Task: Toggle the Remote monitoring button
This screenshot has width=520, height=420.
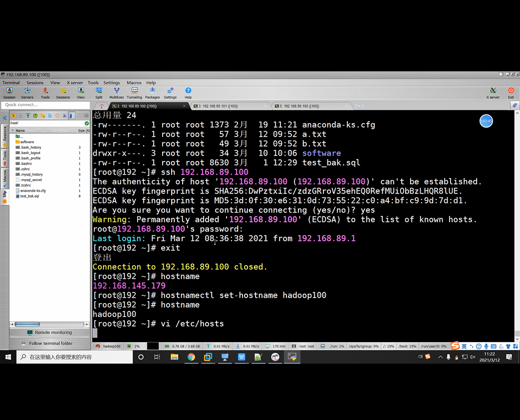Action: pos(50,333)
